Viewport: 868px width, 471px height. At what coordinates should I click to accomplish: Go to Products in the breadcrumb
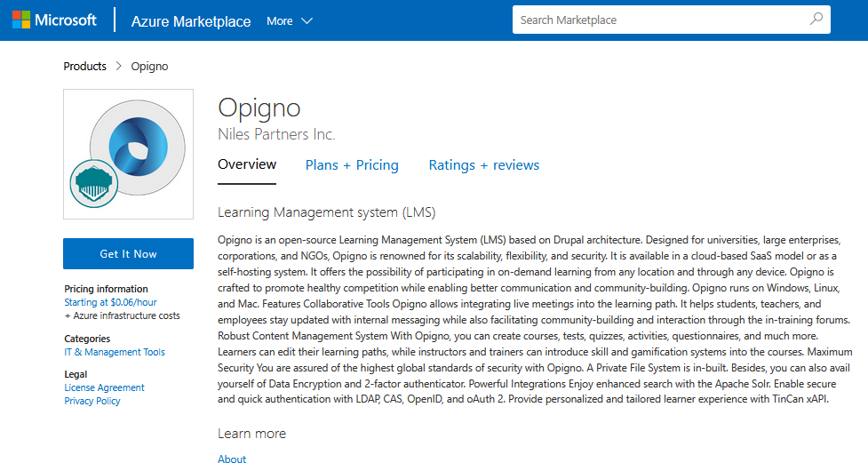[x=84, y=67]
